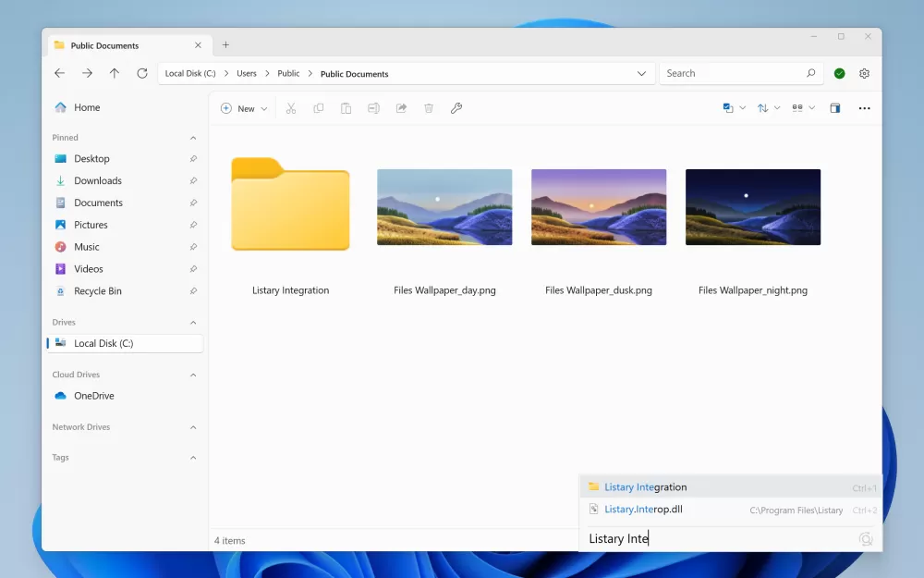
Task: Collapse the Network Drives section
Action: tap(193, 427)
